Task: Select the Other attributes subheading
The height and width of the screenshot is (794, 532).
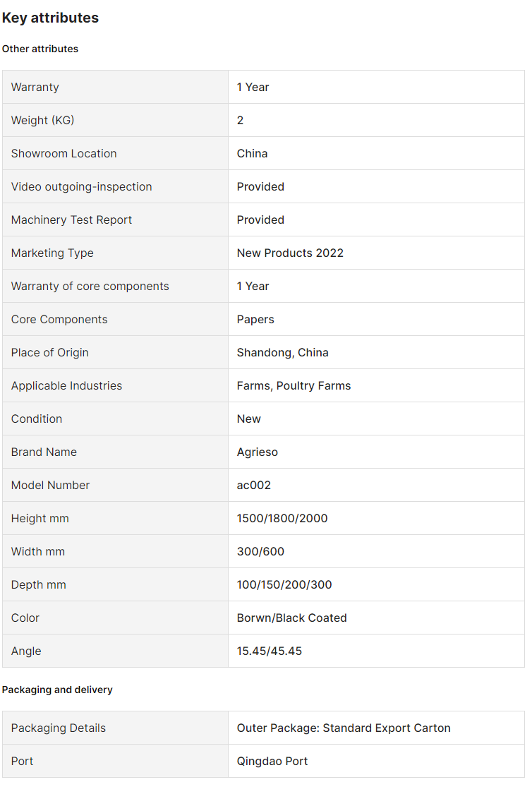Action: 40,49
